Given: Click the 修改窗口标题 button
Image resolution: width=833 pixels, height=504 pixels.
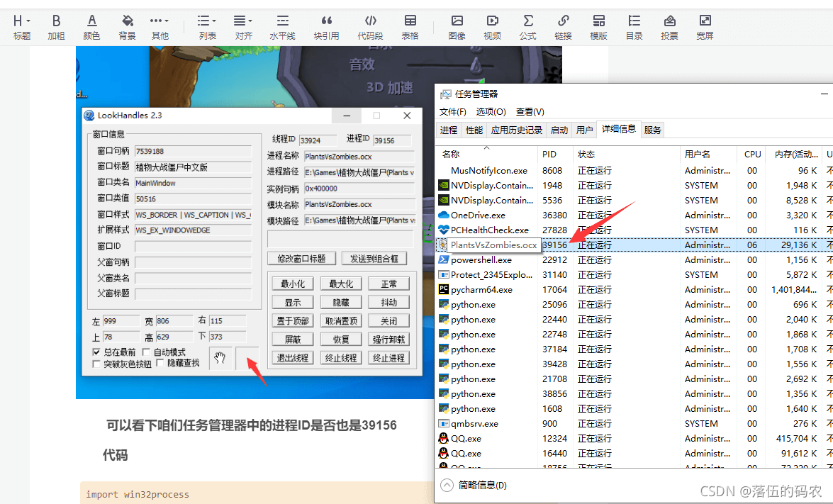Looking at the screenshot, I should point(301,259).
